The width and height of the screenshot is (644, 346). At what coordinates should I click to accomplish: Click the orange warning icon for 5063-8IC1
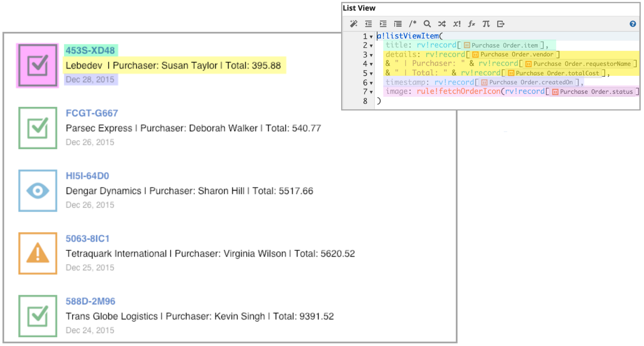[38, 253]
